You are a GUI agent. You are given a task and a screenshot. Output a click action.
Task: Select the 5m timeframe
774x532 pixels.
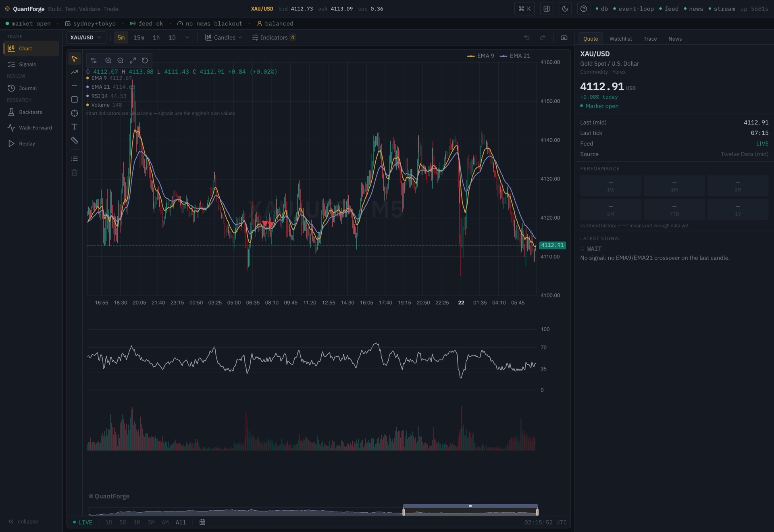coord(121,37)
